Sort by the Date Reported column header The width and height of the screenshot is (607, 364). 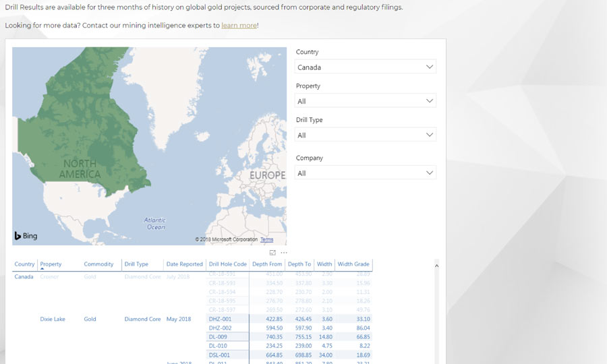click(184, 264)
